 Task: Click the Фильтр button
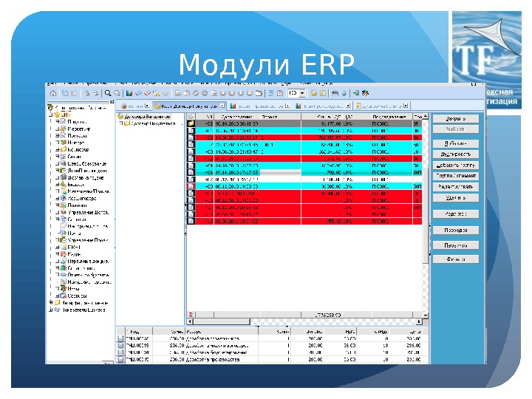click(456, 259)
